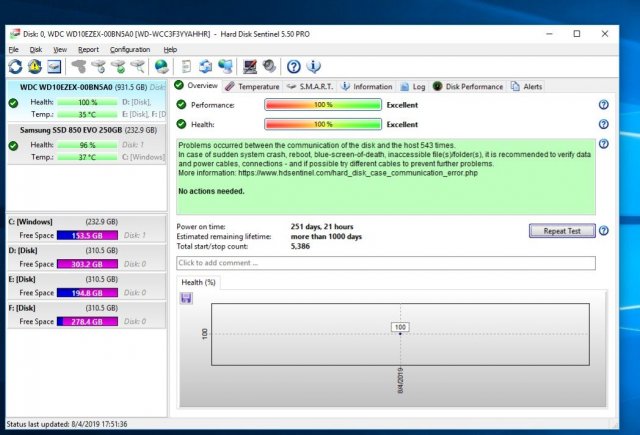The height and width of the screenshot is (435, 640).
Task: Click the help icon beside Performance bar
Action: pos(604,105)
